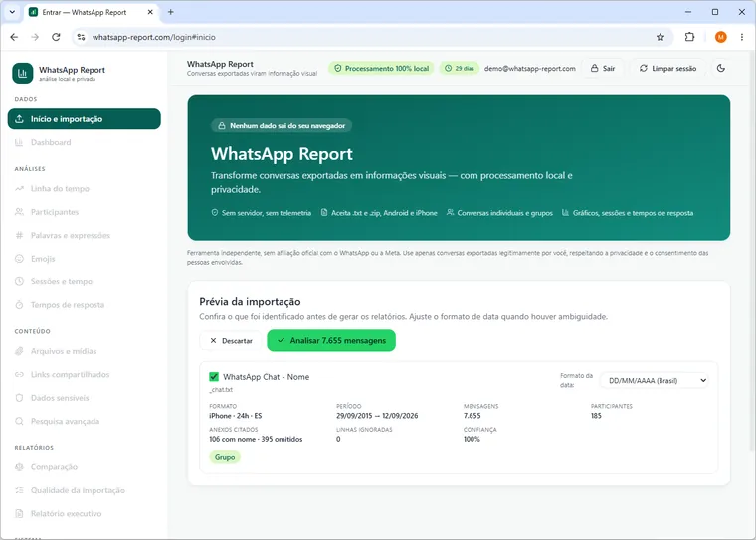Click the page vertical scrollbar
Image resolution: width=756 pixels, height=540 pixels.
751,252
